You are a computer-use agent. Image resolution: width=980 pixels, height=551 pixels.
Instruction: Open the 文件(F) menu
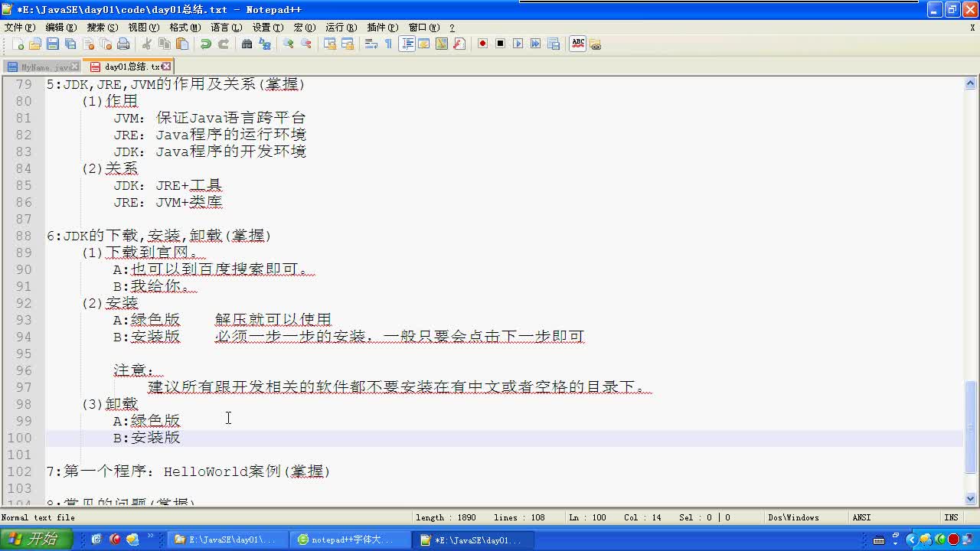(x=19, y=28)
